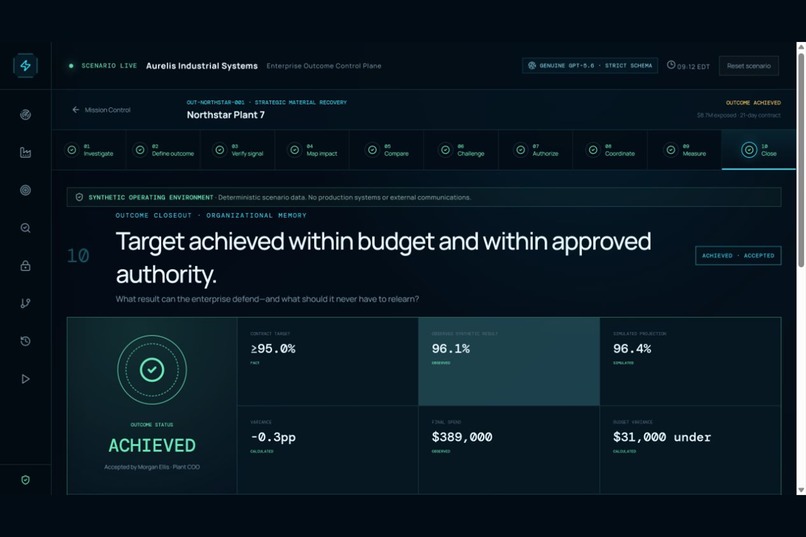
Task: Click the Outcome Achieved label
Action: pos(753,103)
